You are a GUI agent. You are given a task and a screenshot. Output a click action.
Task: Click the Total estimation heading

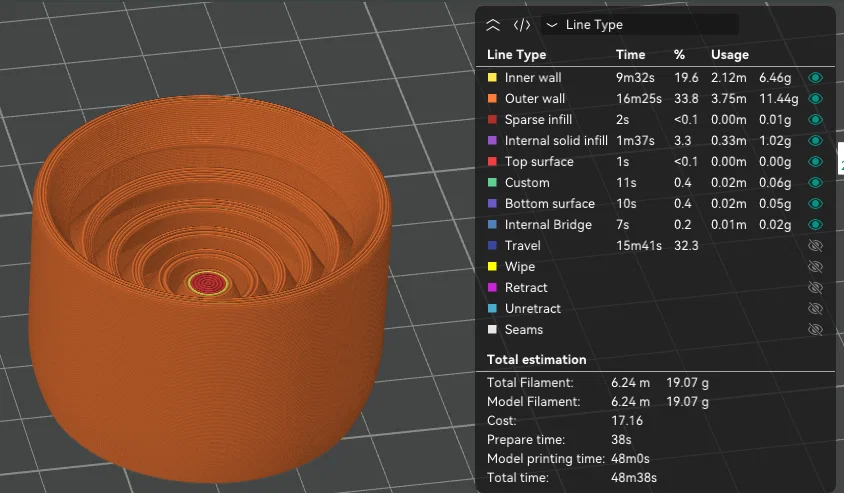point(536,360)
